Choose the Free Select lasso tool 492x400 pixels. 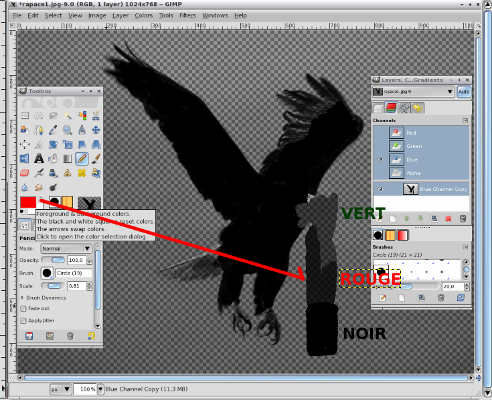coord(53,116)
